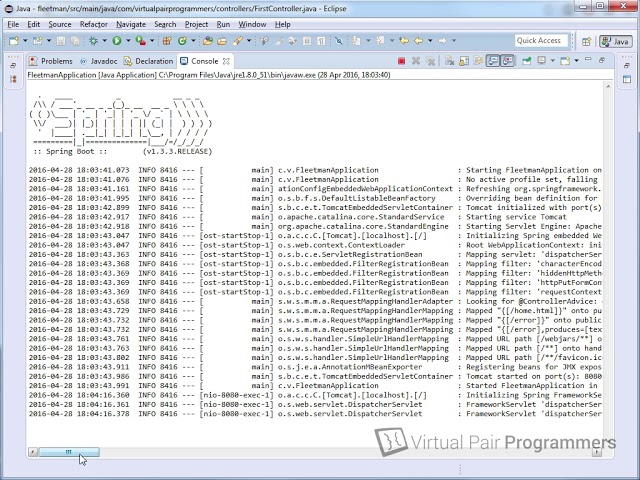Expand the New file dropdown arrow
This screenshot has height=480, width=640.
pyautogui.click(x=25, y=40)
